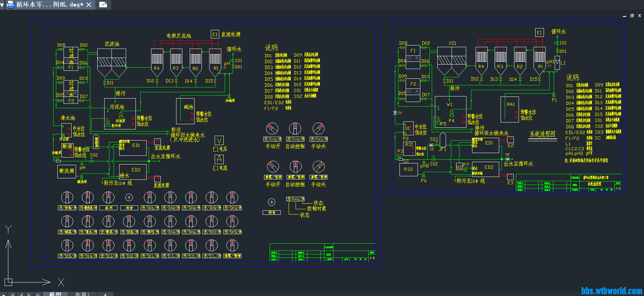Add a new layout with plus button

coord(105,294)
